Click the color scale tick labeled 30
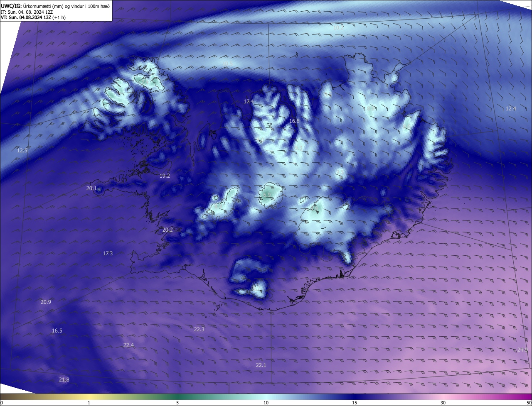 (443, 403)
